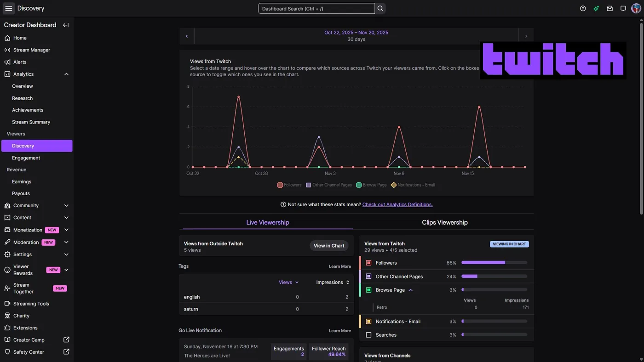Collapse the Browse Page details row

click(411, 290)
